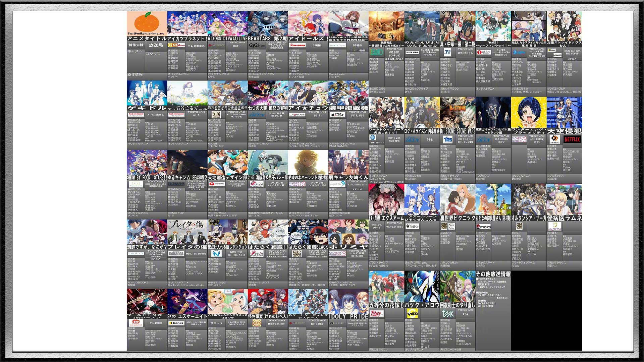Select the SILVER LINK logo under のんのんびより
The width and height of the screenshot is (644, 362).
pos(412,52)
